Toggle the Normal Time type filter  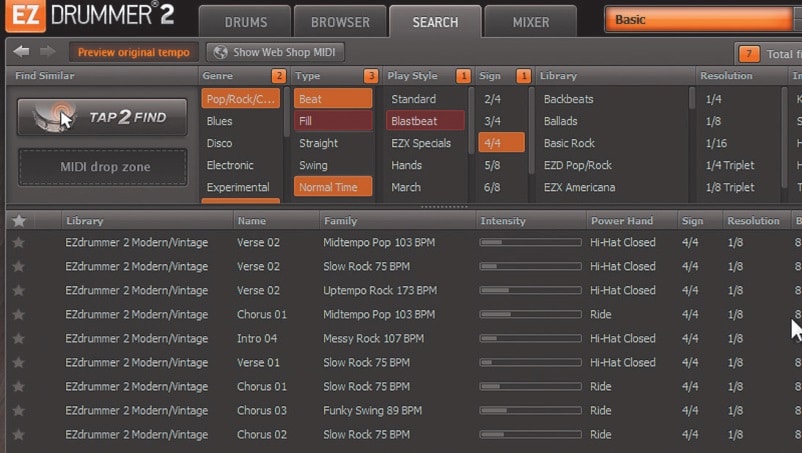tap(333, 187)
